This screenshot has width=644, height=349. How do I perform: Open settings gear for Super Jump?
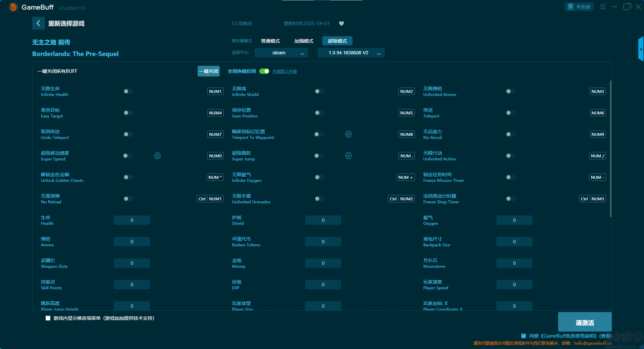348,156
